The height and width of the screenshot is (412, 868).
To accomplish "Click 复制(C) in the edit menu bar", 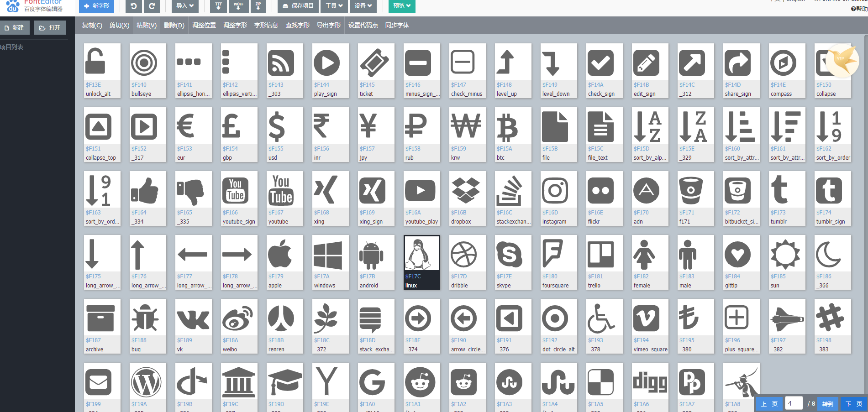I will click(92, 25).
